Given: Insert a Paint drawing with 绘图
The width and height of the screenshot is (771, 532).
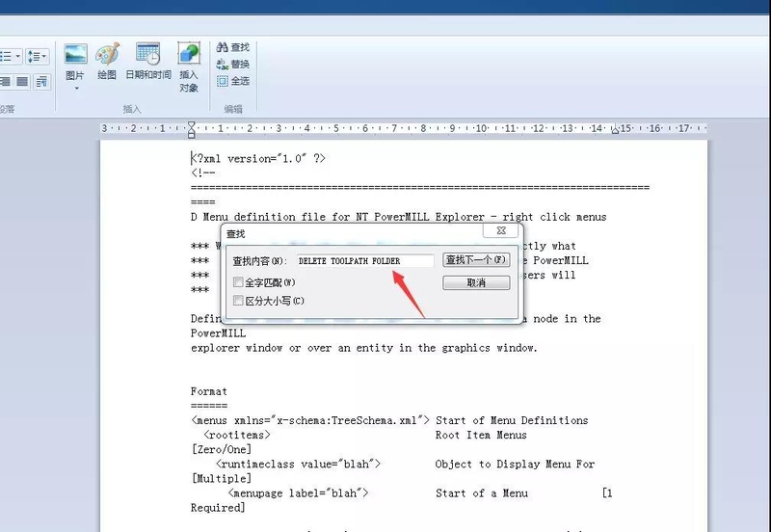Looking at the screenshot, I should point(107,61).
